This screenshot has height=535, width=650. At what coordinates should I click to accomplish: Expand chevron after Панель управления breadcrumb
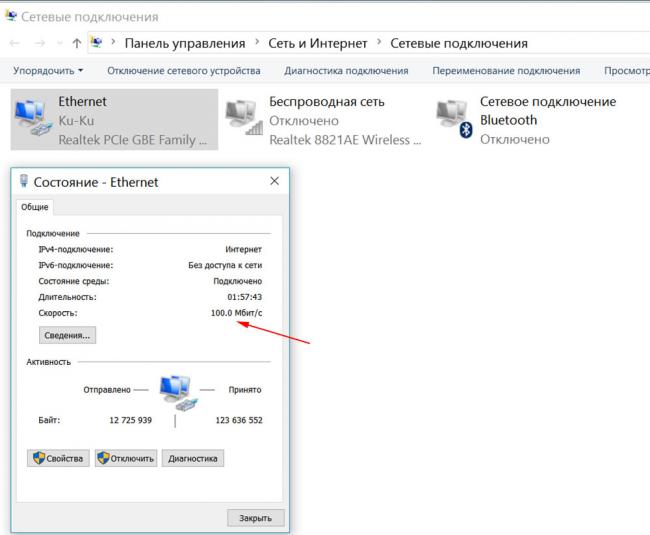point(257,44)
